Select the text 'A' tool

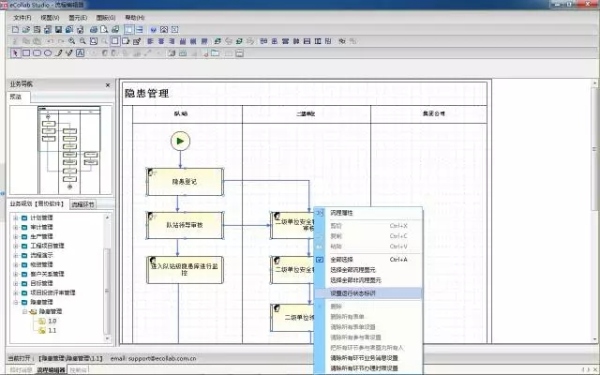tap(80, 53)
